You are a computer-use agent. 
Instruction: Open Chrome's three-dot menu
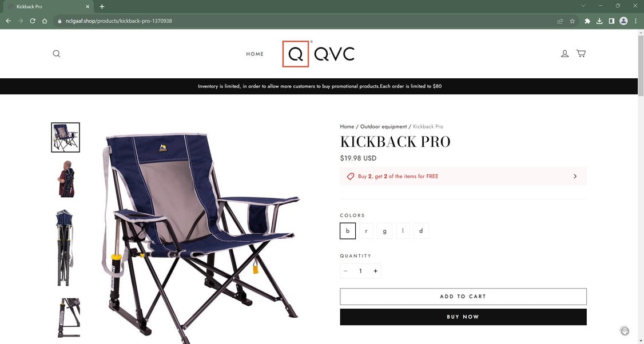point(635,21)
